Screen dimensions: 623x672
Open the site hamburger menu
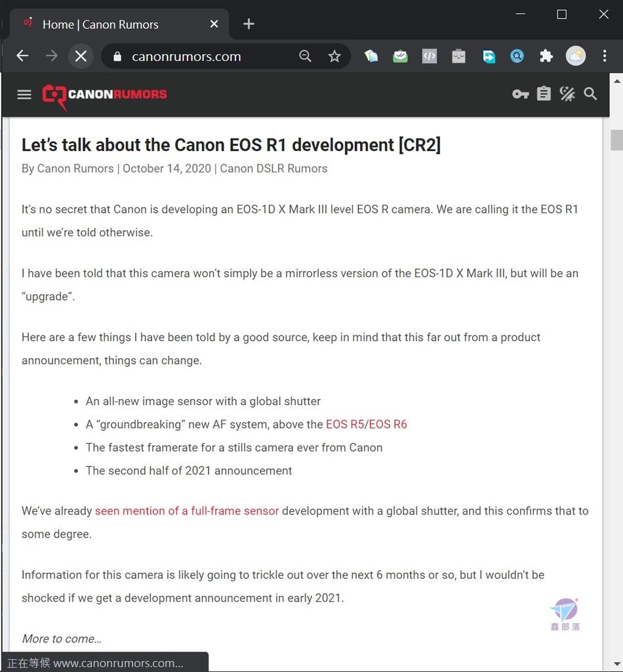click(x=24, y=94)
